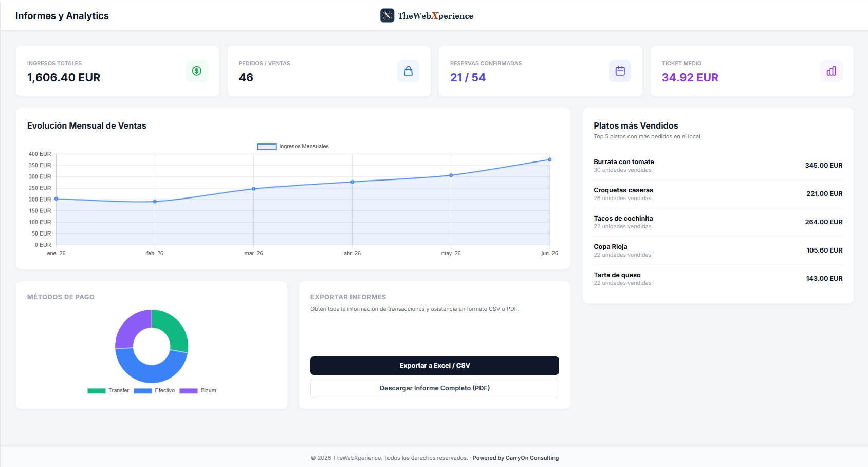Select the Tacos de cochinita row
Screen dimensions: 868x467
pos(718,222)
